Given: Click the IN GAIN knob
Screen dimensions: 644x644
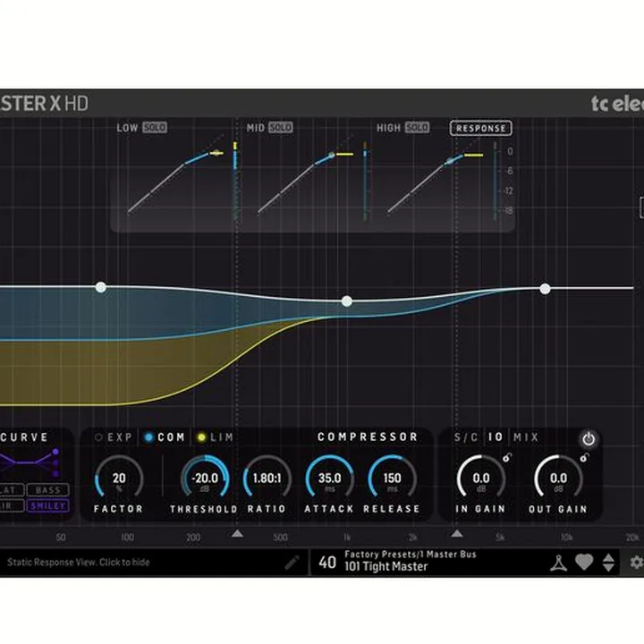Looking at the screenshot, I should (x=481, y=478).
